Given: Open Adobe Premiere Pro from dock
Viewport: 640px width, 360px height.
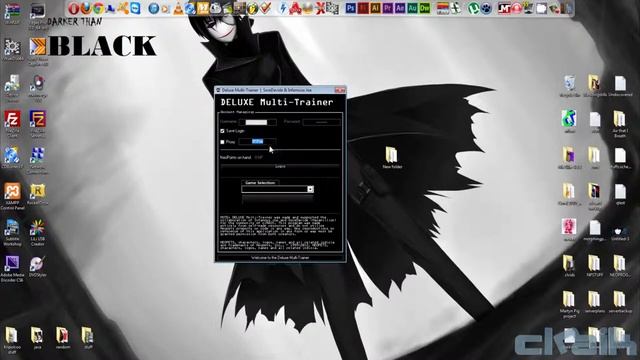Looking at the screenshot, I should click(388, 8).
